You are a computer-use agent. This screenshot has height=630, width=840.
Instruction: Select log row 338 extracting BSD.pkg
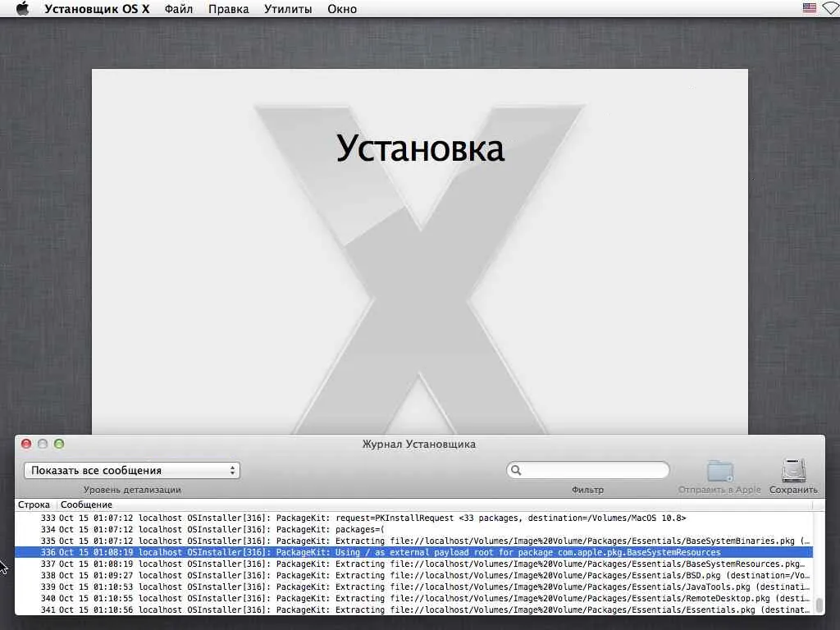coord(413,575)
